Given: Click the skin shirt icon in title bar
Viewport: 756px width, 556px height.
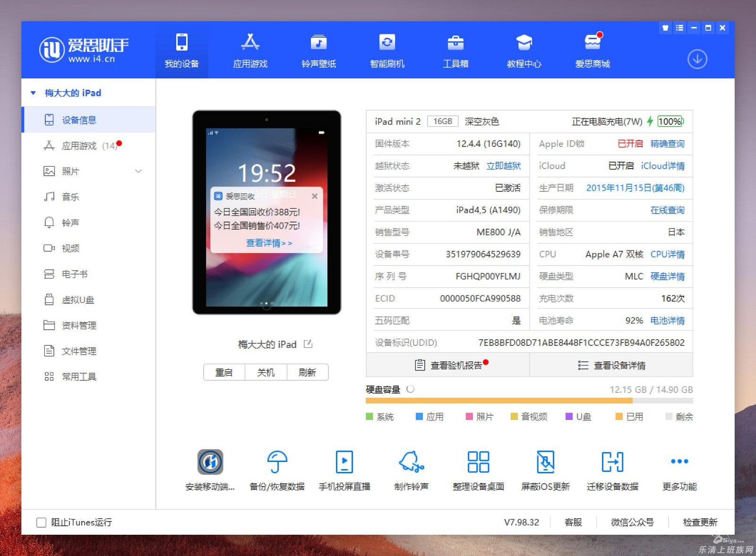Looking at the screenshot, I should [x=665, y=28].
